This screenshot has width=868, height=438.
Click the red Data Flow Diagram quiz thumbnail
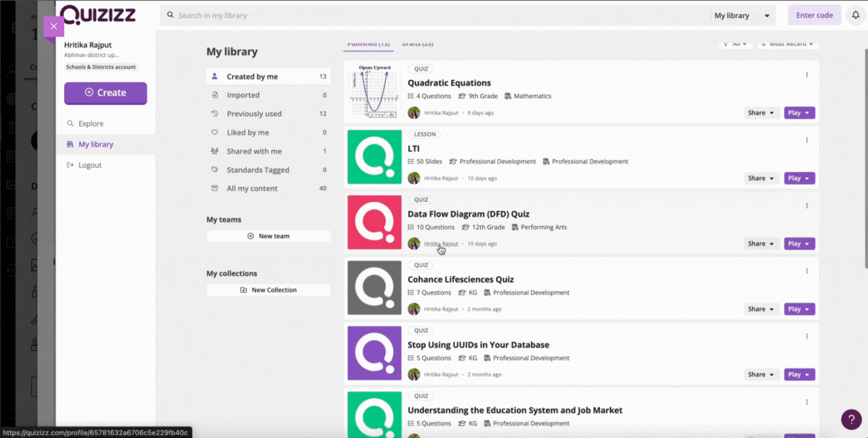click(x=374, y=223)
